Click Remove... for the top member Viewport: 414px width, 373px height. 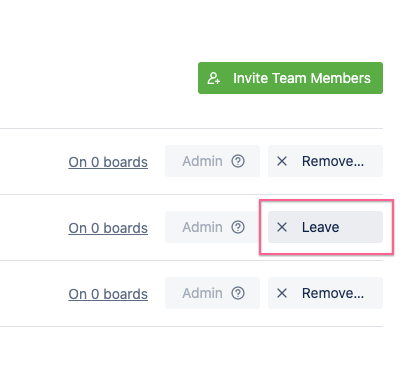[325, 161]
